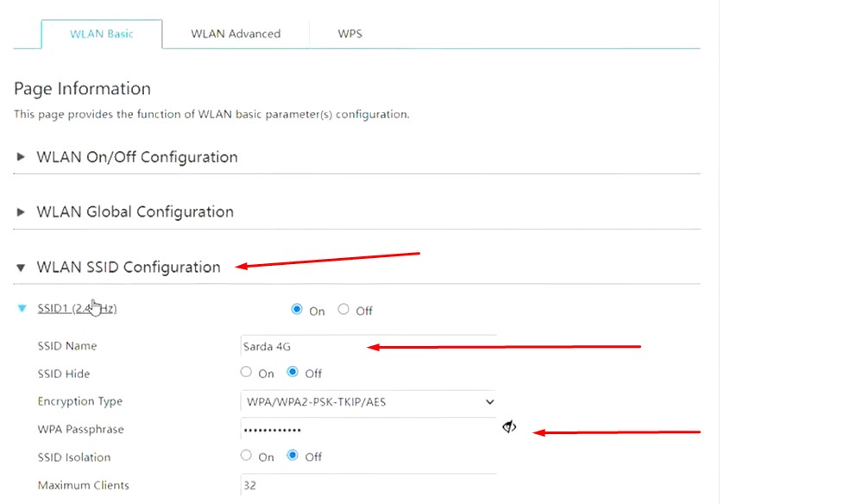Toggle WPA passphrase visibility eye icon
This screenshot has width=844, height=504.
coord(509,426)
